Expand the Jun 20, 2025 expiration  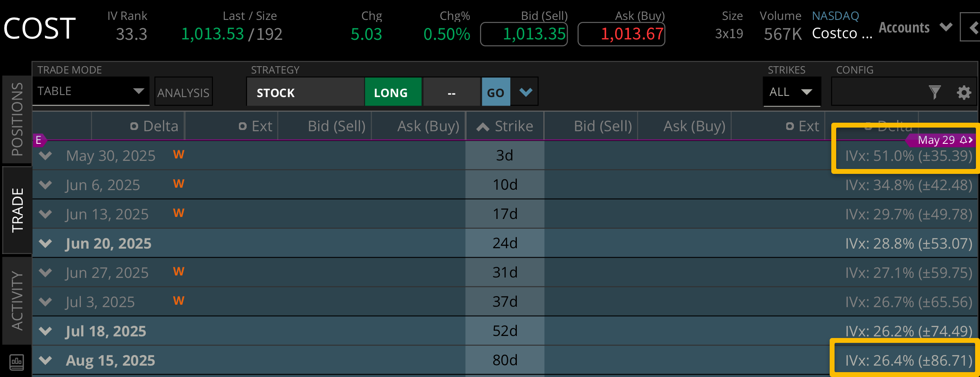(46, 243)
